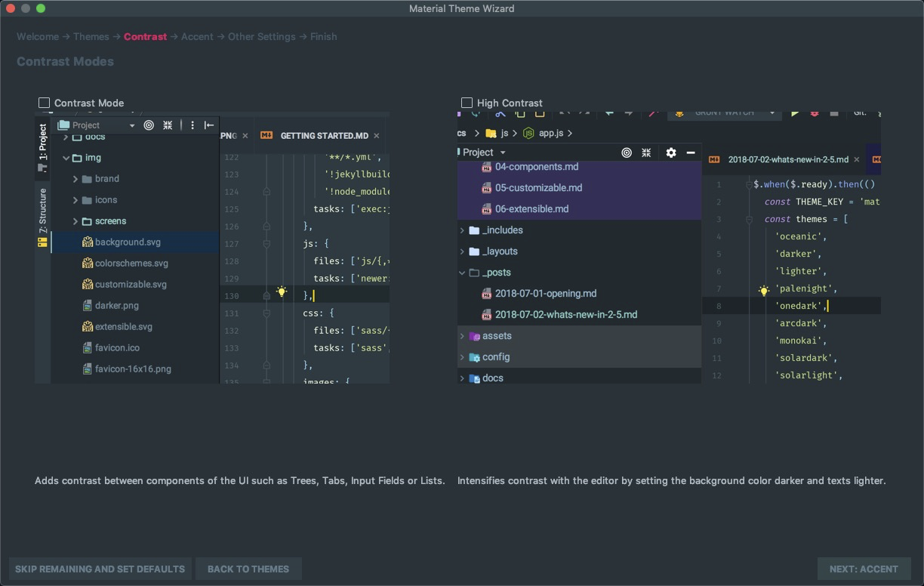Click the locate target icon in High Contrast preview
Image resolution: width=924 pixels, height=586 pixels.
click(627, 153)
